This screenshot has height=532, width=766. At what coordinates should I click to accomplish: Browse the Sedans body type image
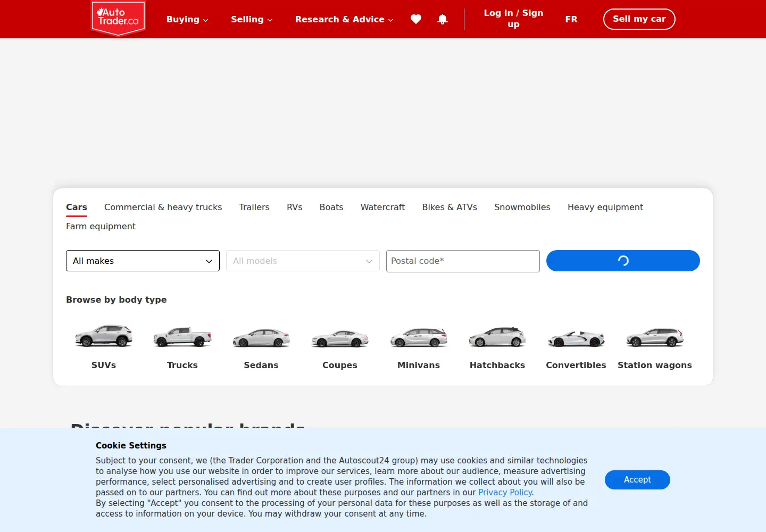point(261,337)
